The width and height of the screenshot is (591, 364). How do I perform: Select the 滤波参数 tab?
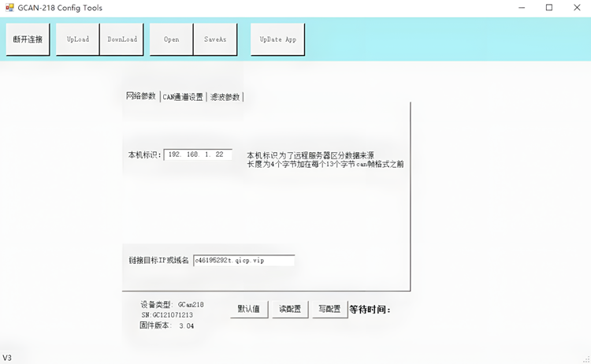tap(225, 98)
